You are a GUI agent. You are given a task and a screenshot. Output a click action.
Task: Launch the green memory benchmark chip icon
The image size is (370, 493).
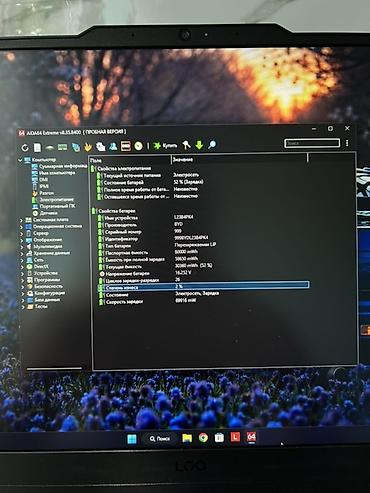click(62, 147)
